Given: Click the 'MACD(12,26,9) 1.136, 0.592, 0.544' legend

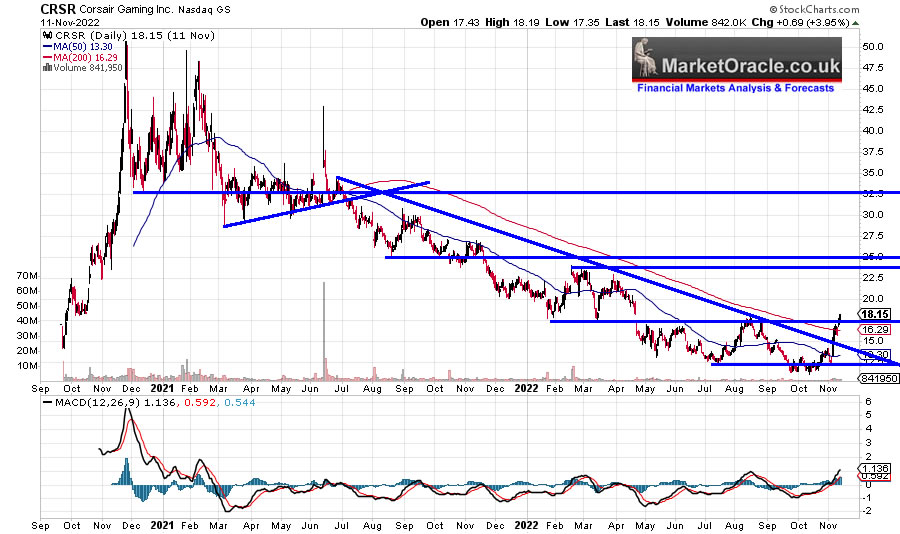Looking at the screenshot, I should pyautogui.click(x=149, y=403).
